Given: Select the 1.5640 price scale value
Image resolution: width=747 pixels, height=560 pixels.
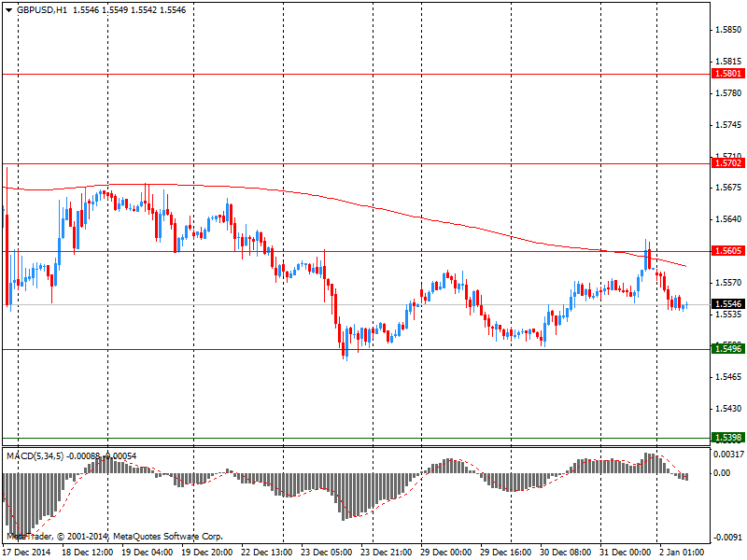Looking at the screenshot, I should pos(728,219).
